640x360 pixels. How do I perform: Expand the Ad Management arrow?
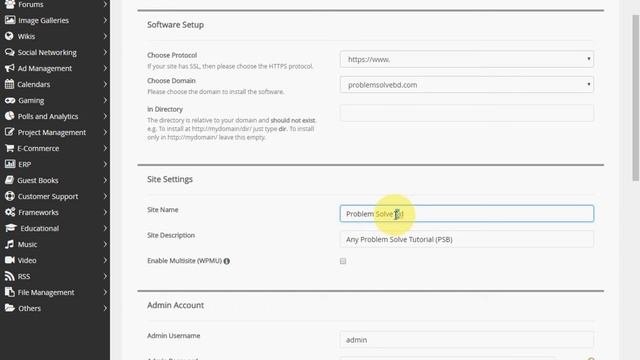[x=105, y=68]
